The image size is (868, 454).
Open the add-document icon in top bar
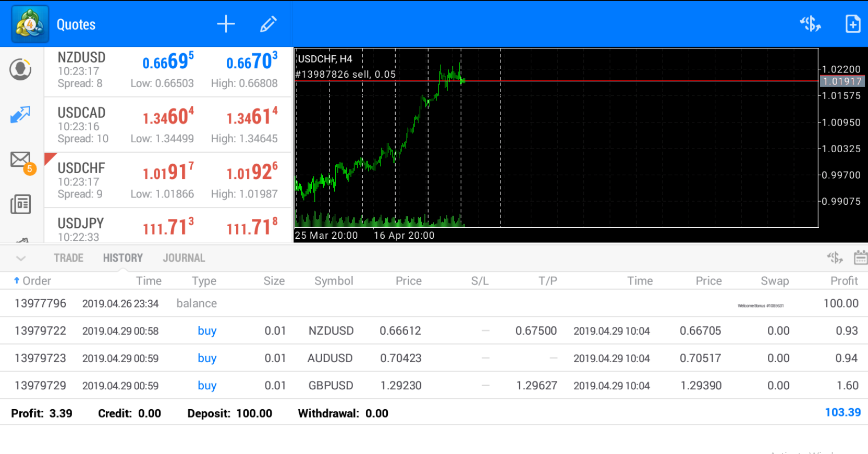pyautogui.click(x=853, y=24)
